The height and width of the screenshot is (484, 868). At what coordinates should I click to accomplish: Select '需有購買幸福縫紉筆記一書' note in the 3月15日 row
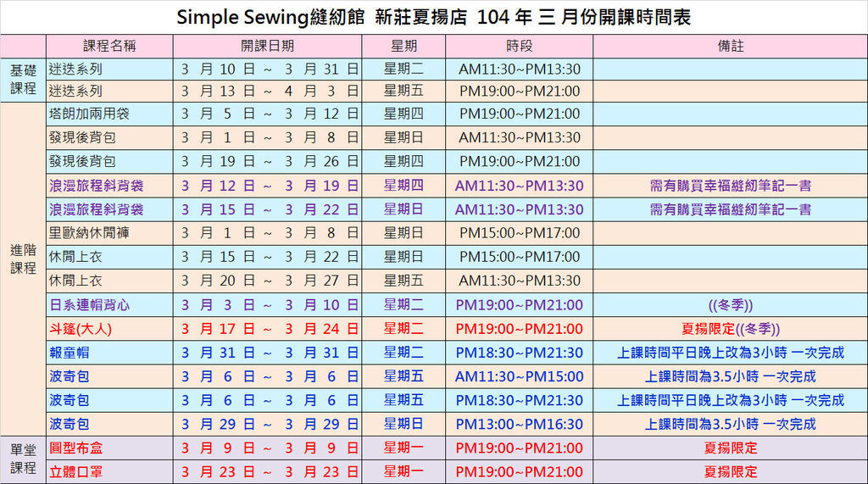tap(730, 209)
